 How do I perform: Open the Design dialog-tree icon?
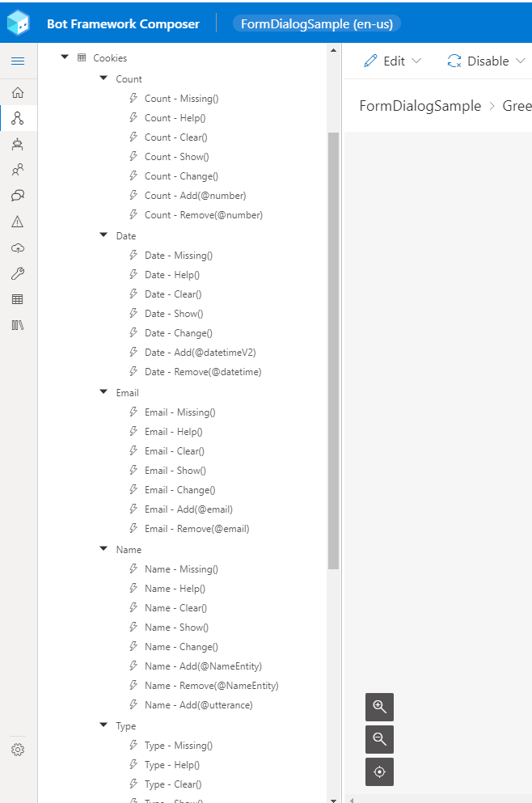coord(18,118)
